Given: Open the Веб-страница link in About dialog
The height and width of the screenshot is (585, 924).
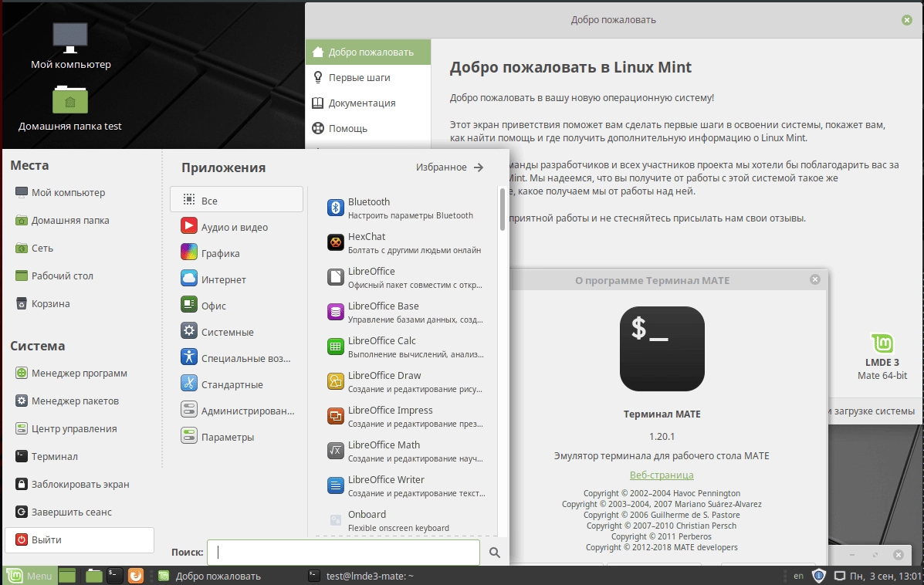Looking at the screenshot, I should coord(662,475).
